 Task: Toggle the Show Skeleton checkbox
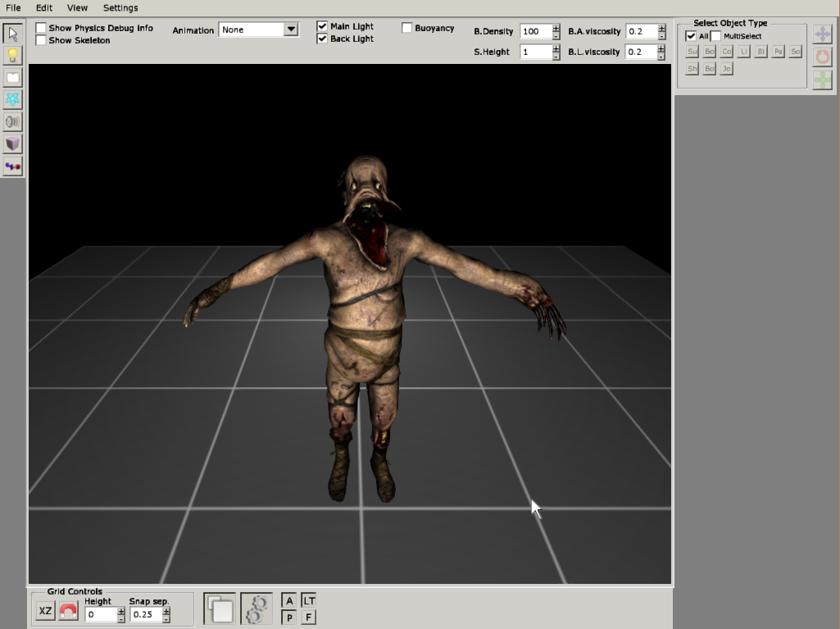[41, 40]
